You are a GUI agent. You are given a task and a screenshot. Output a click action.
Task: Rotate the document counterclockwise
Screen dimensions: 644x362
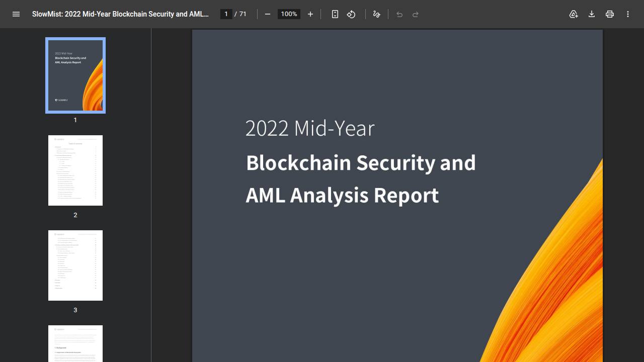click(351, 14)
